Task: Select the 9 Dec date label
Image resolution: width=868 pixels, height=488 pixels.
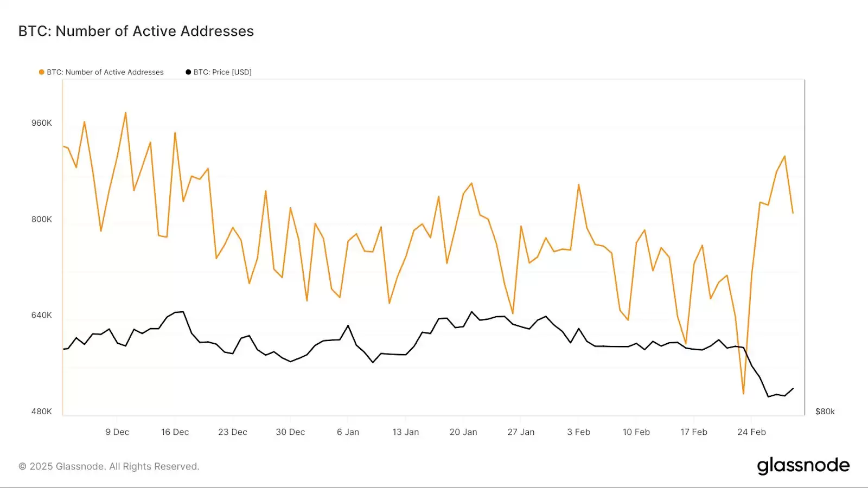Action: pos(117,432)
